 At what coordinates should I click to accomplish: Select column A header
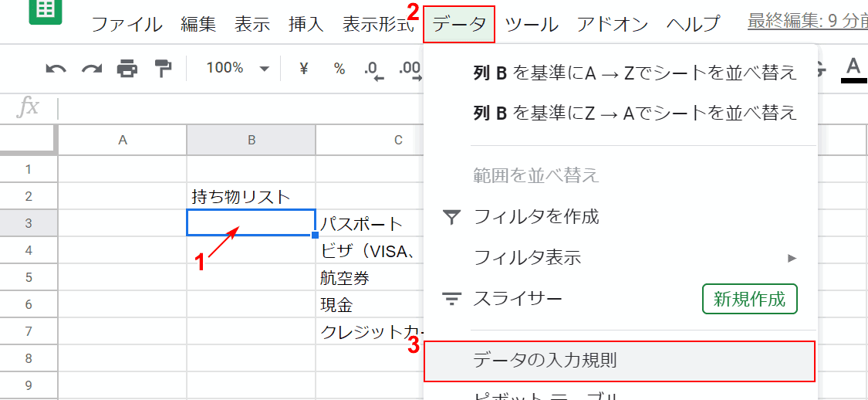tap(123, 141)
